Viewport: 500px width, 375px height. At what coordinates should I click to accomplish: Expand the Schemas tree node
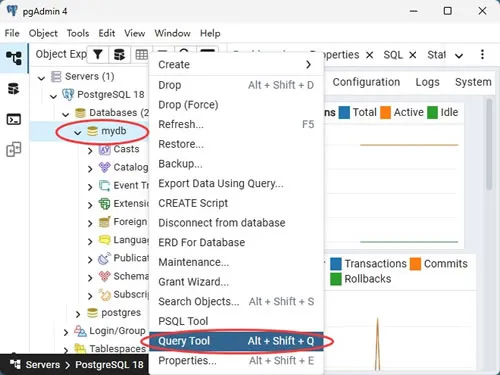90,278
